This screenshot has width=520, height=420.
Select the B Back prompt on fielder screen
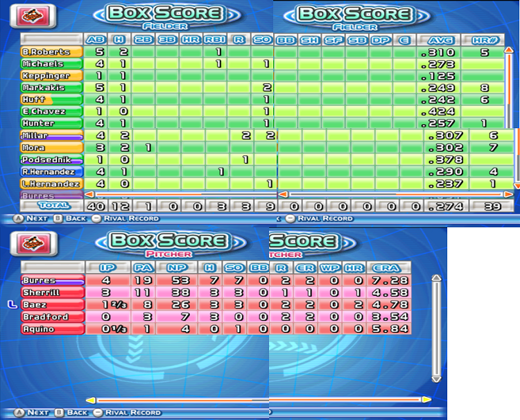pyautogui.click(x=70, y=218)
